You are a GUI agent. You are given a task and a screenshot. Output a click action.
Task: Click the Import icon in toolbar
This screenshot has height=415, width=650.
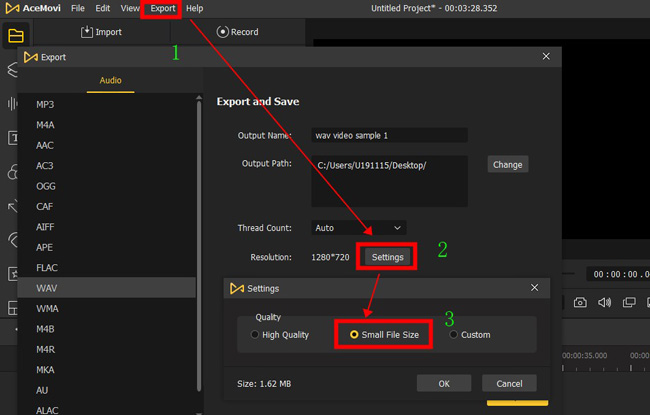[87, 32]
